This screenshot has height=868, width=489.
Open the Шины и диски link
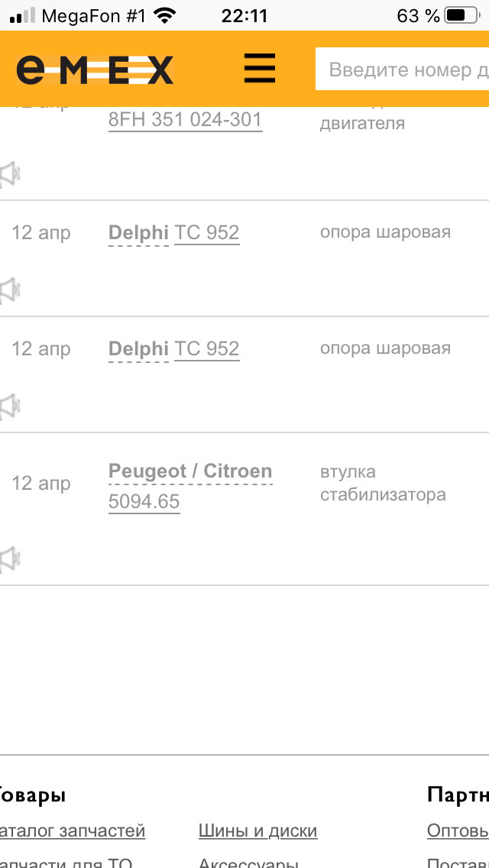(258, 831)
